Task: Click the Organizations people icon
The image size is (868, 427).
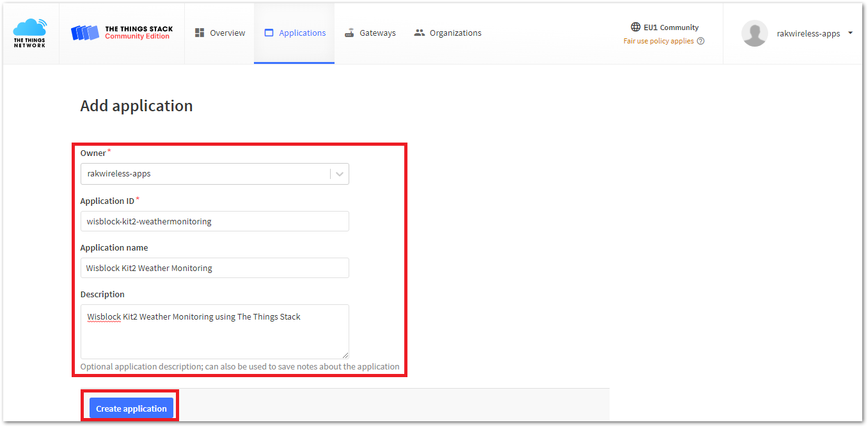Action: [x=420, y=31]
